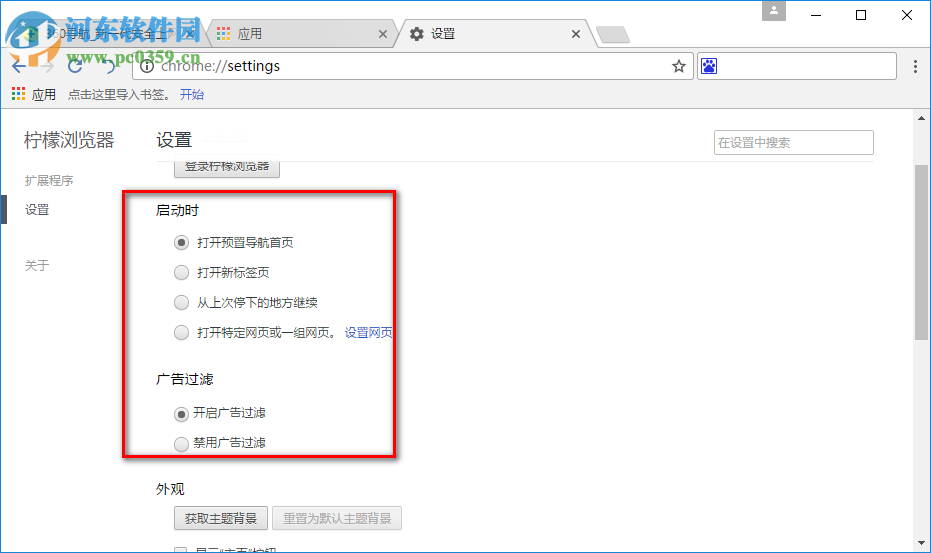931x553 pixels.
Task: Select 从上次停下的地方继续 radio option
Action: coord(181,302)
